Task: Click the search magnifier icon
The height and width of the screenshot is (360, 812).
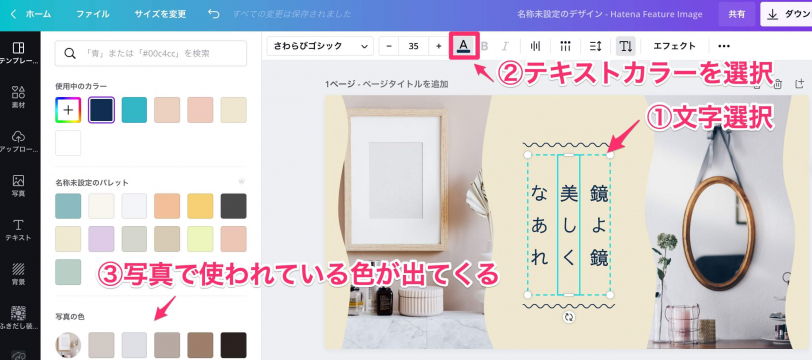Action: (x=69, y=53)
